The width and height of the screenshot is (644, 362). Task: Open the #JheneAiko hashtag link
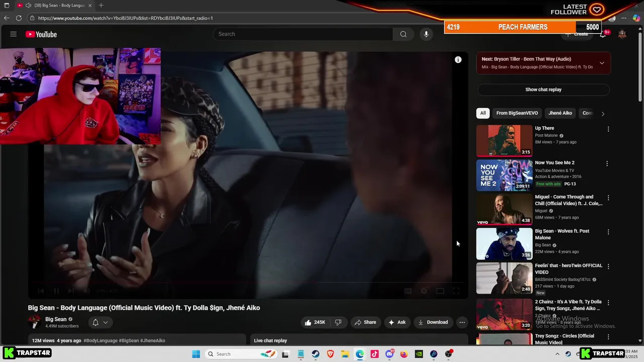152,340
